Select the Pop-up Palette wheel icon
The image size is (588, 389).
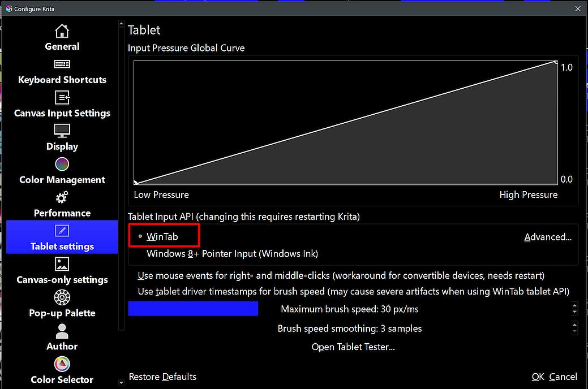coord(62,297)
